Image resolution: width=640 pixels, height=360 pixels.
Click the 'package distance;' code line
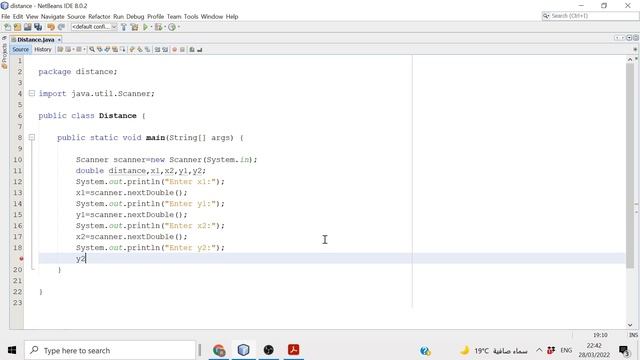(78, 71)
